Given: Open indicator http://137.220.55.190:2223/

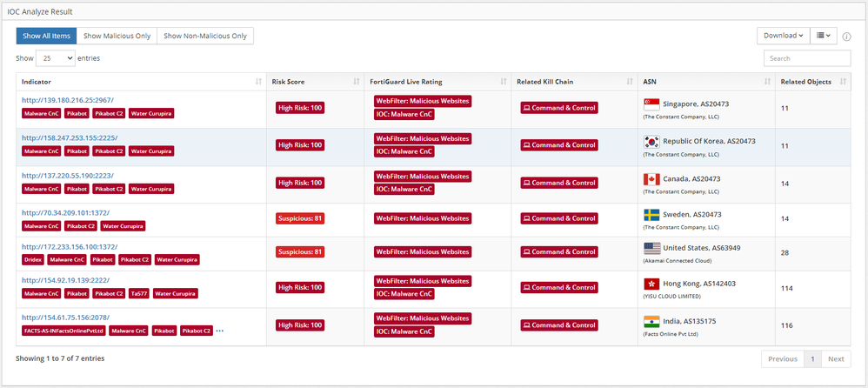Looking at the screenshot, I should [68, 176].
